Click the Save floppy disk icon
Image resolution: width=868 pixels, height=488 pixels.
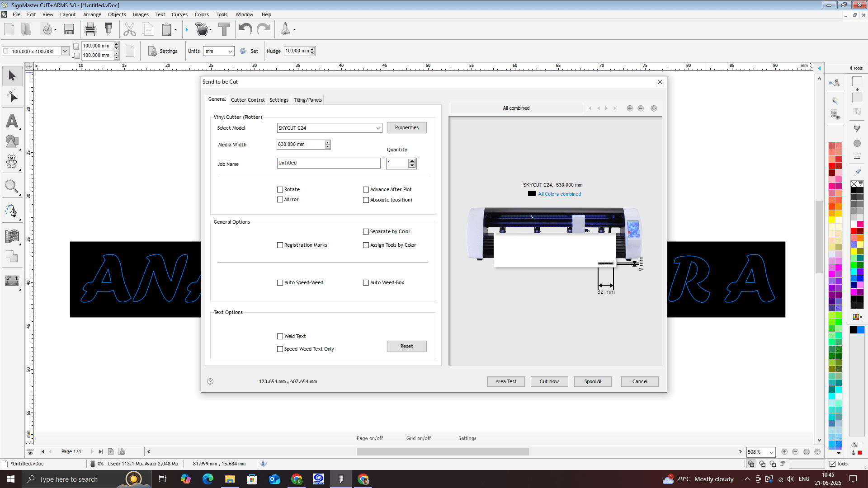pos(69,30)
